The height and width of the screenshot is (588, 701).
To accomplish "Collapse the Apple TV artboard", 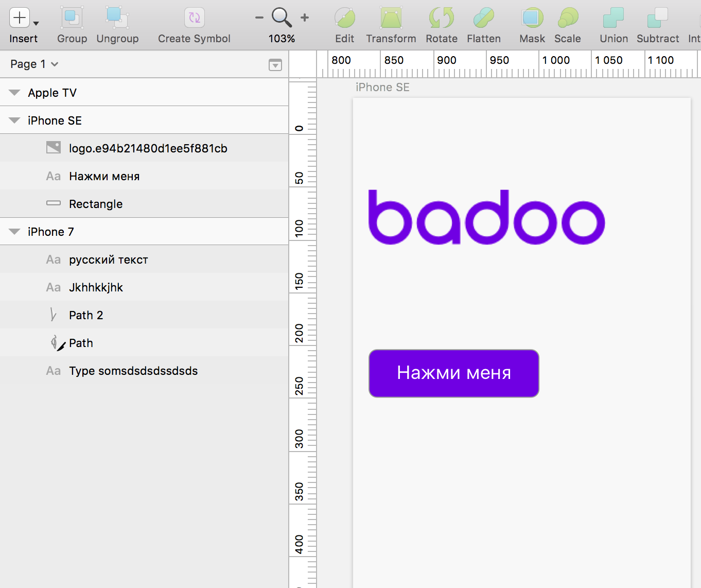I will 14,93.
